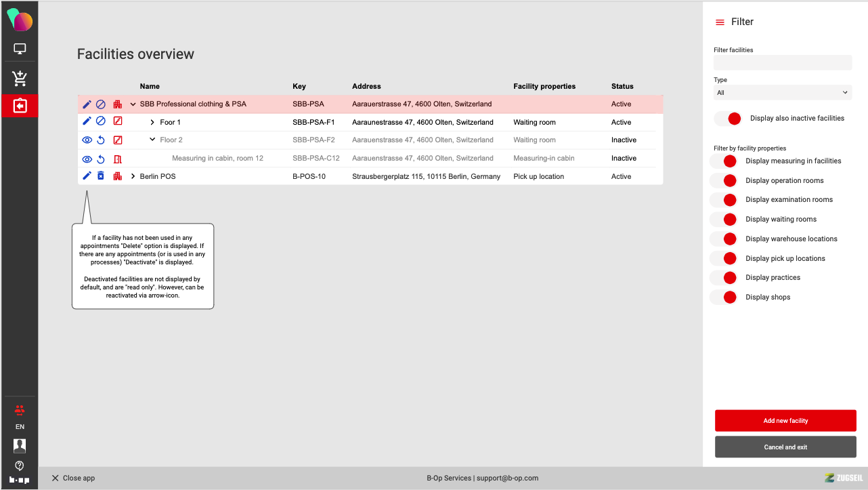Open the shopping cart sidebar icon

pyautogui.click(x=20, y=78)
